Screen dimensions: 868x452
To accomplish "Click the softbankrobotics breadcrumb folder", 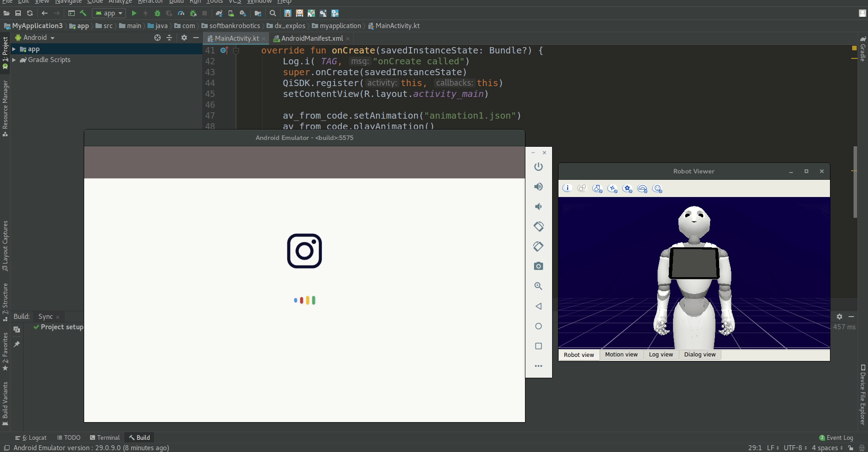I will (x=231, y=26).
